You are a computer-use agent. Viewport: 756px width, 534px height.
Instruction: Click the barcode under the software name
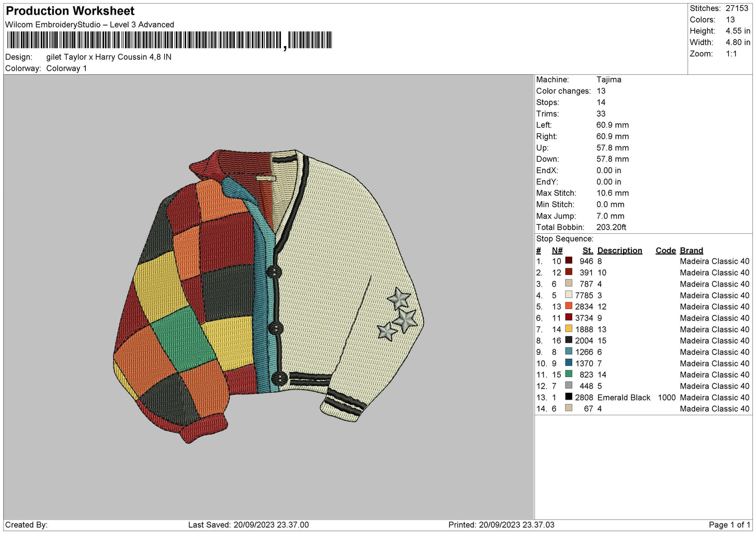[x=170, y=40]
